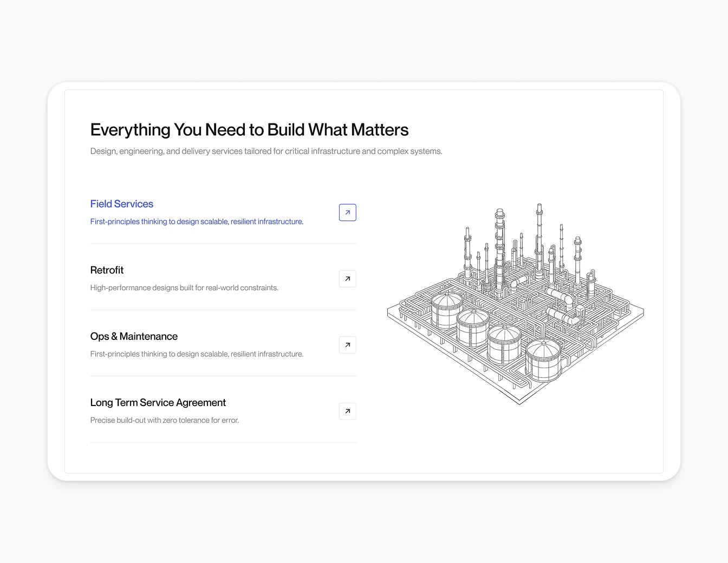Click the main heading Everything You Need to Build
The width and height of the screenshot is (728, 563).
tap(249, 129)
